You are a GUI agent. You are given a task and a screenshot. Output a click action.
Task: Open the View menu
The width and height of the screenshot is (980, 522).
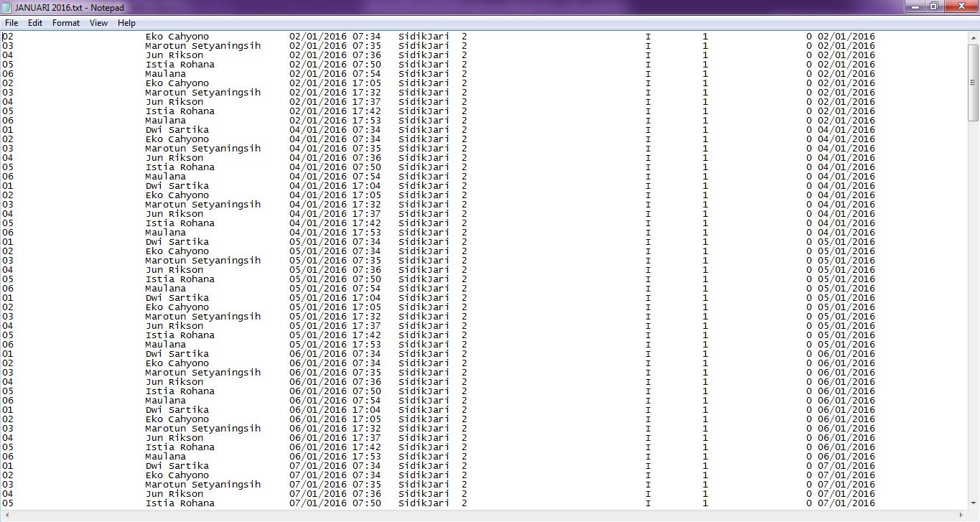[98, 23]
